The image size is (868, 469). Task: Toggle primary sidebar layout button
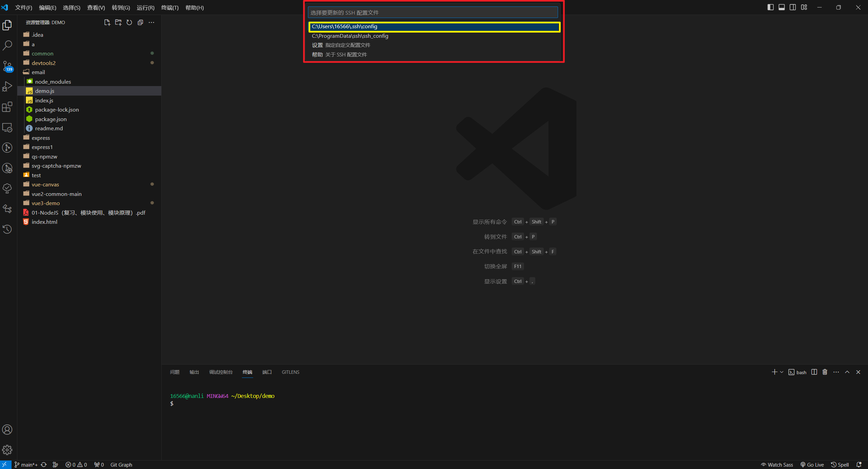pyautogui.click(x=770, y=7)
